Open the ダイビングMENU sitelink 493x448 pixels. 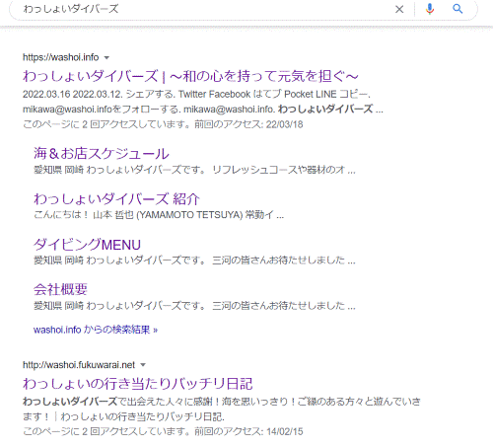click(87, 245)
